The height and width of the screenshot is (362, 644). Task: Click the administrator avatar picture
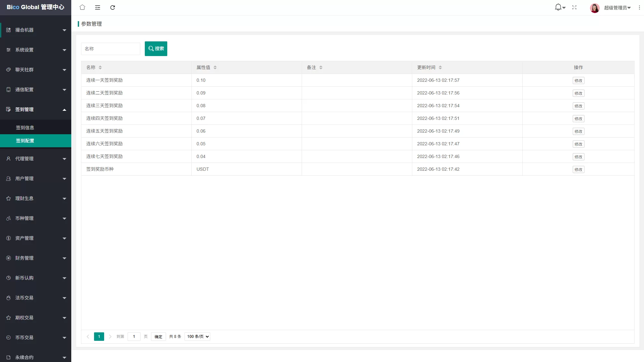[595, 7]
